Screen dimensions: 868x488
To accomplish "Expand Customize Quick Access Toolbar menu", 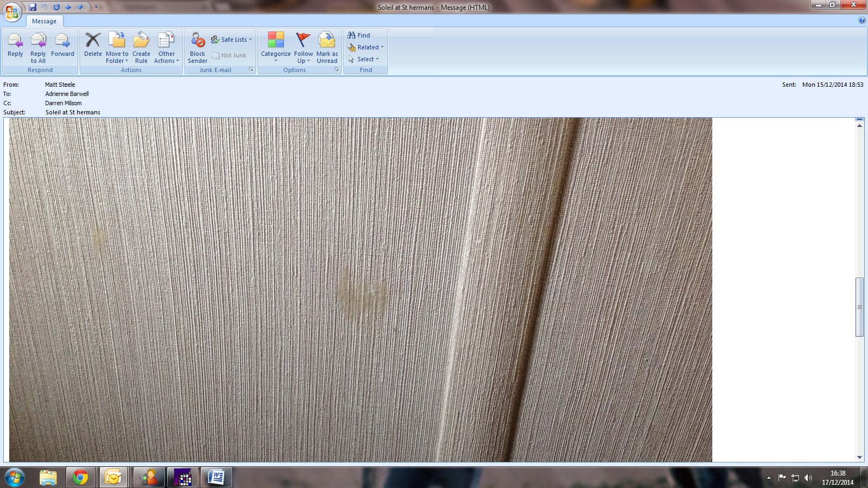I will pyautogui.click(x=97, y=7).
